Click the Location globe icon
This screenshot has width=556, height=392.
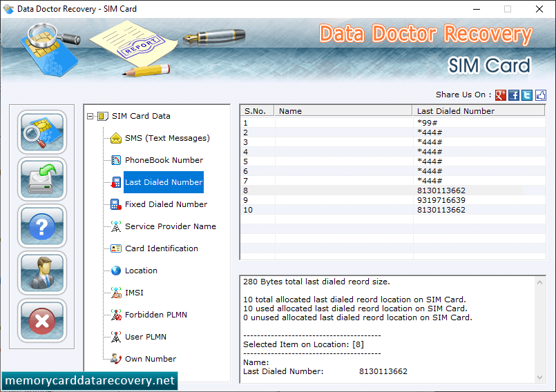pos(116,271)
